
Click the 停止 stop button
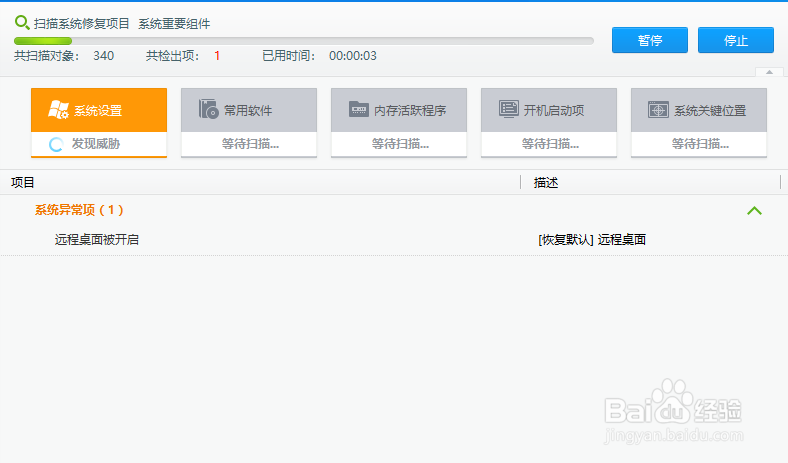[736, 40]
